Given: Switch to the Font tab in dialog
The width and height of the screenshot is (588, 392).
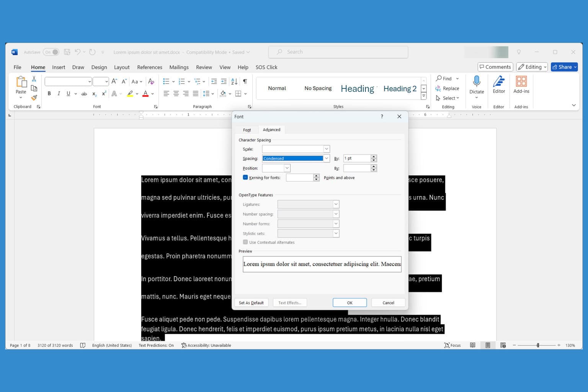Looking at the screenshot, I should pyautogui.click(x=247, y=130).
